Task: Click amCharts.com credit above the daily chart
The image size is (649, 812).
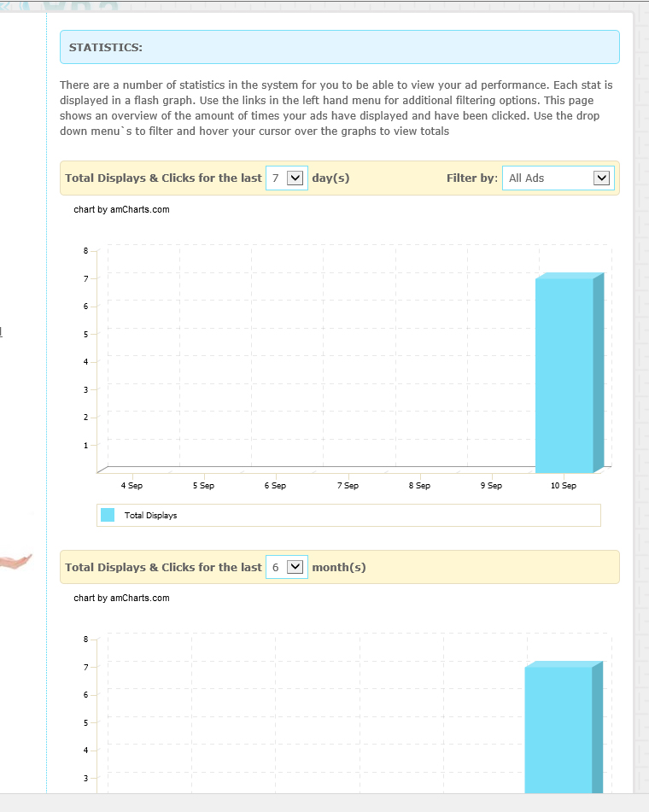Action: tap(121, 209)
